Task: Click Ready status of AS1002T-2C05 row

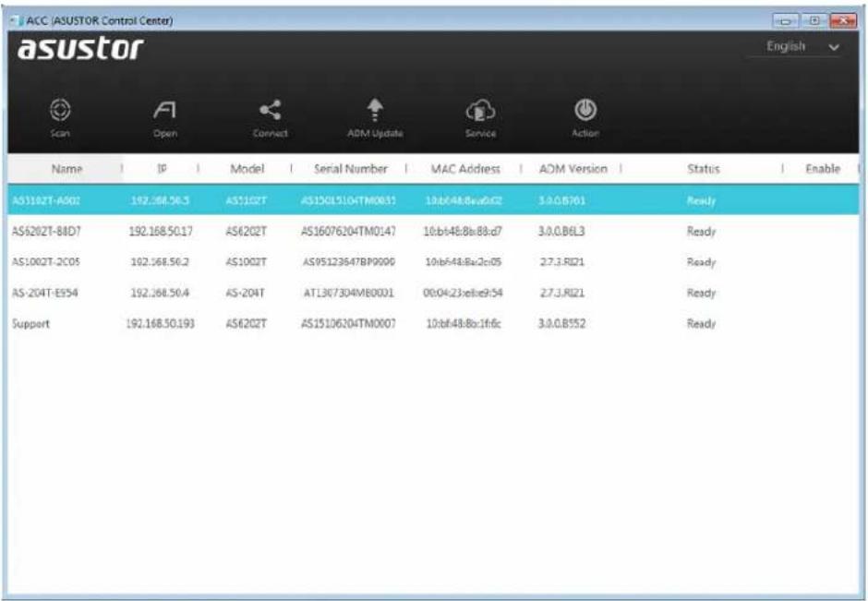Action: 702,262
